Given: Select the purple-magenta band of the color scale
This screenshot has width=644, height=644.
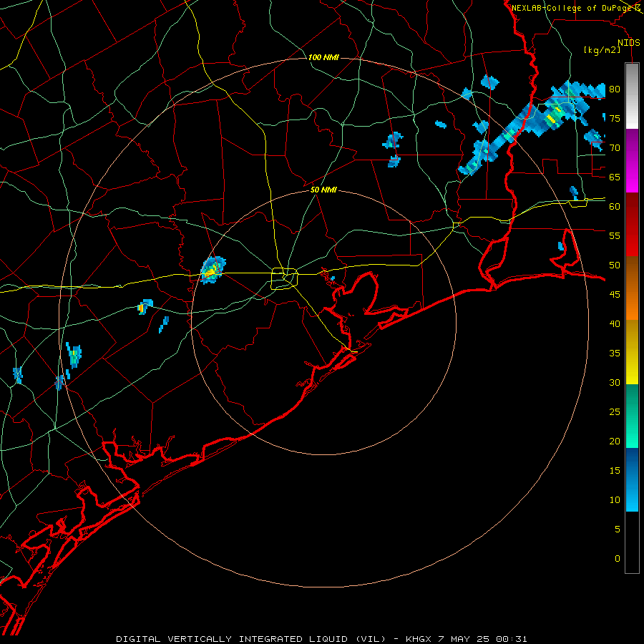Looking at the screenshot, I should tap(632, 160).
